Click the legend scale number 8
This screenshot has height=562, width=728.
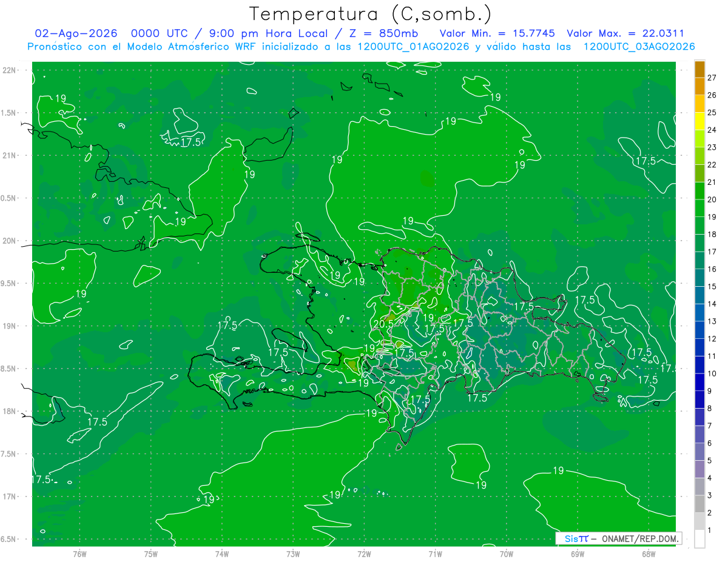710,408
